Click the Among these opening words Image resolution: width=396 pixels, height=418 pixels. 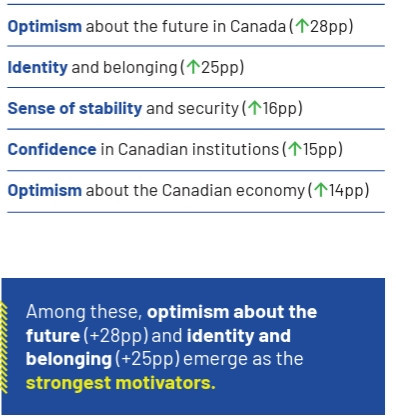(84, 312)
